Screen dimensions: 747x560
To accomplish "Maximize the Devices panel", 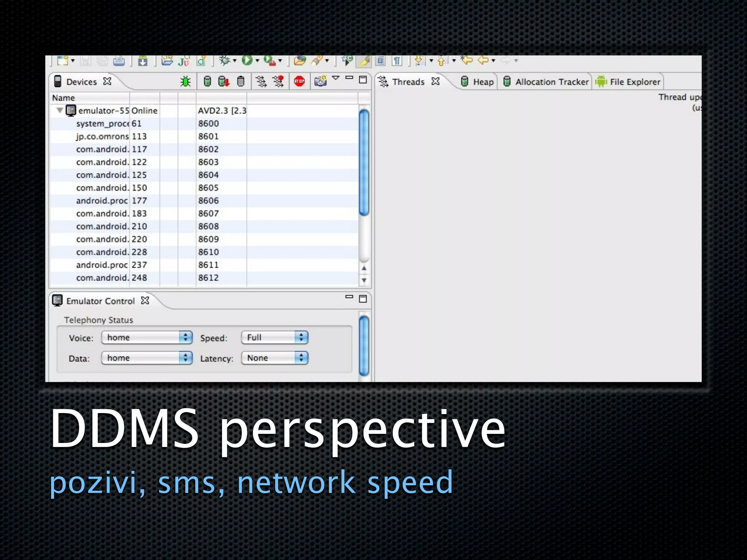I will point(363,79).
